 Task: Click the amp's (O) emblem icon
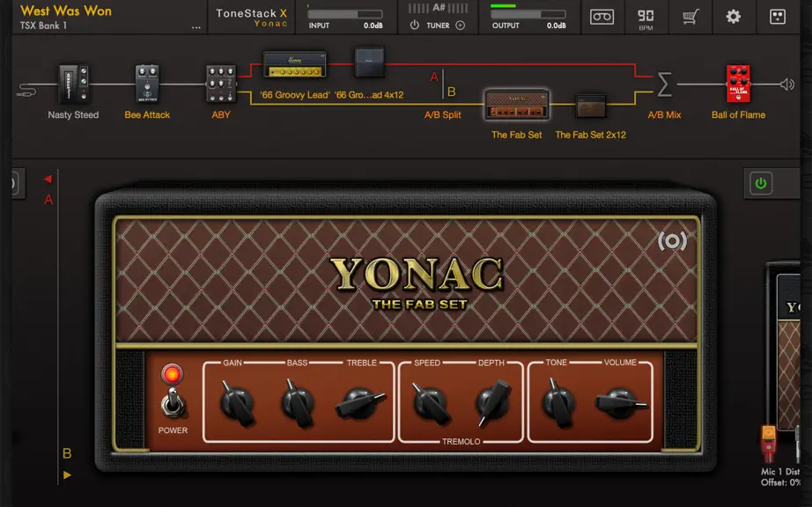click(x=672, y=240)
